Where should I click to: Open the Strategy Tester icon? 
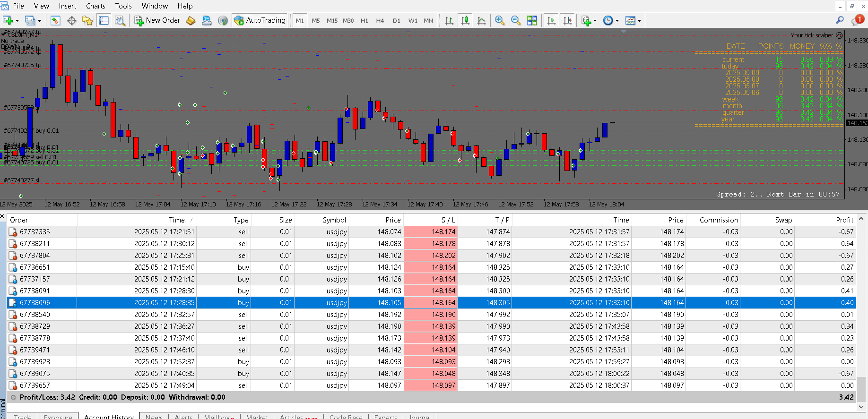coord(120,20)
